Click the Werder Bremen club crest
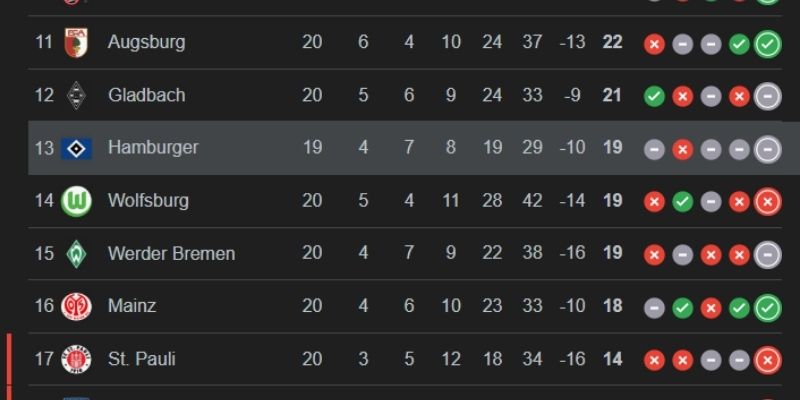 point(76,254)
